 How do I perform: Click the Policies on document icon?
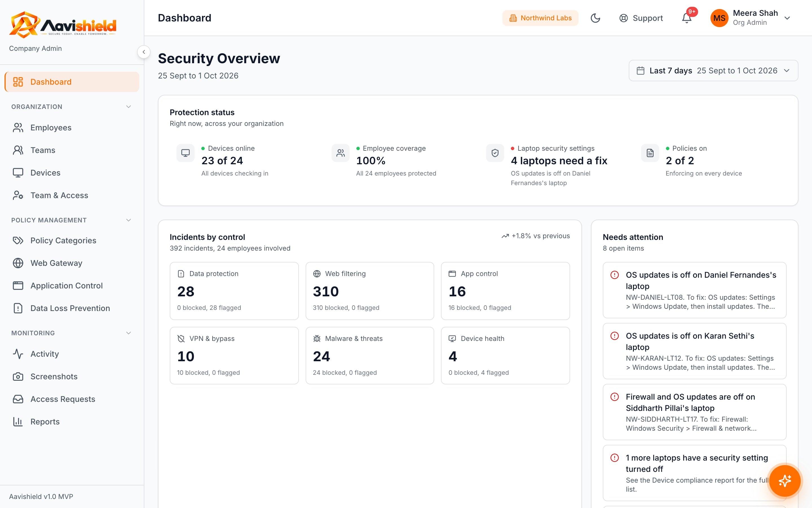pos(650,153)
